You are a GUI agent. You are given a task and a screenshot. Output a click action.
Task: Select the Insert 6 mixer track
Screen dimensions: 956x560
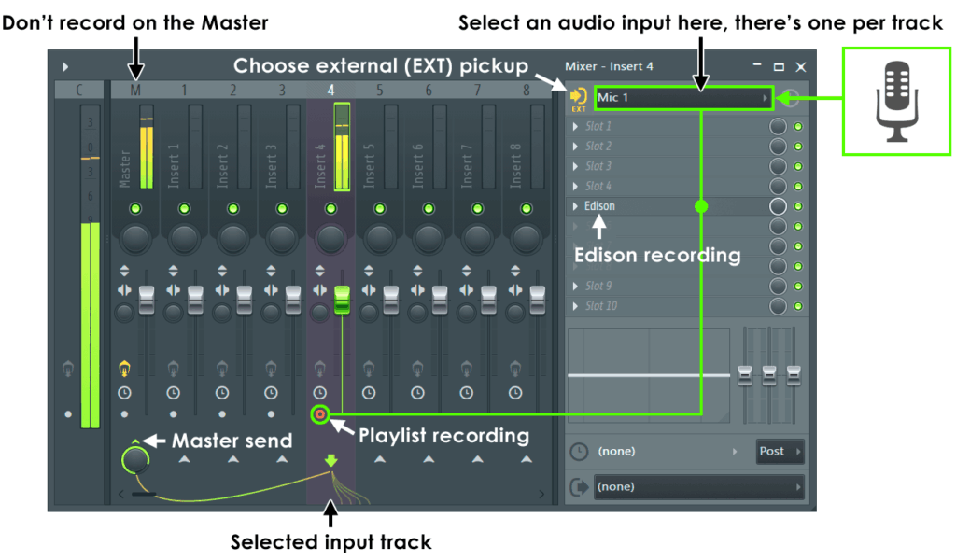coord(429,91)
